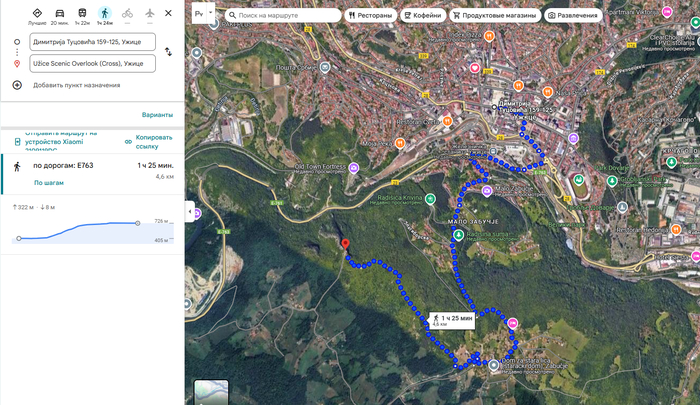Select the flight travel mode icon
The width and height of the screenshot is (700, 405).
click(x=149, y=13)
